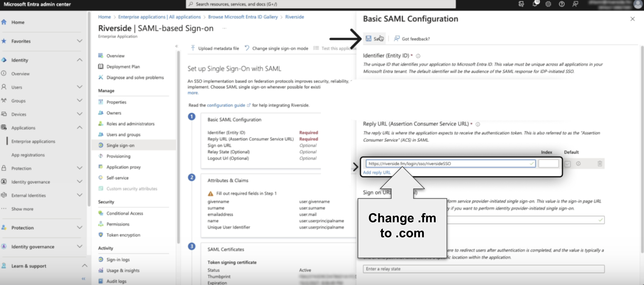Open Sign-in logs under Activity
Screen dimensions: 644x285
[118, 259]
